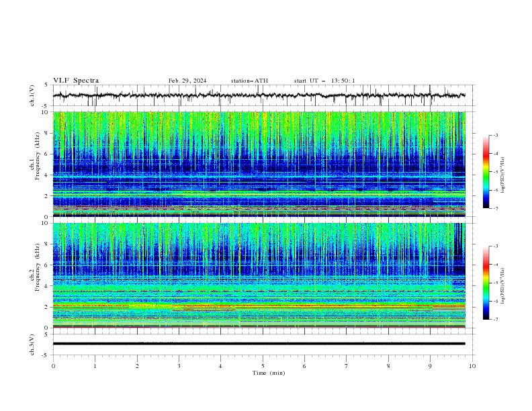The height and width of the screenshot is (411, 532).
Task: Click the "ch.3(V)" axis label
Action: pos(32,345)
